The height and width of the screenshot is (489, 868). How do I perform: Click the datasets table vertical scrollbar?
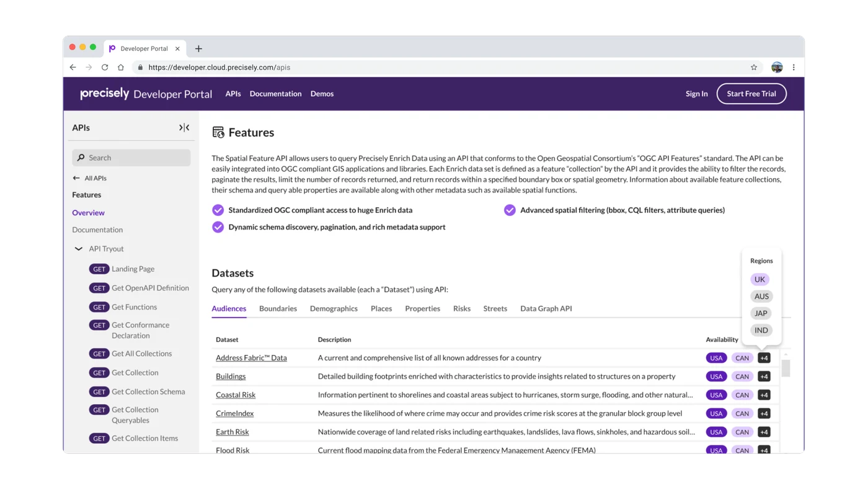(786, 369)
